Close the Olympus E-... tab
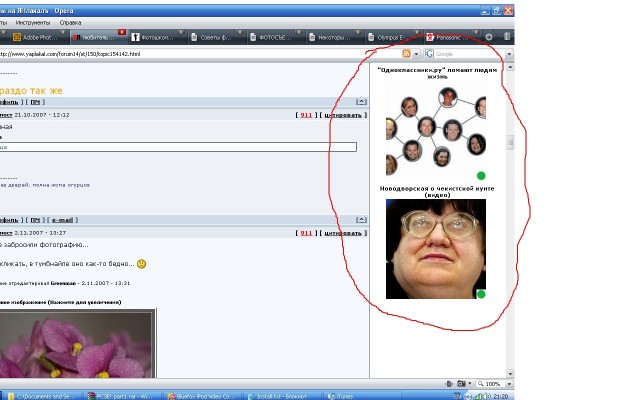The height and width of the screenshot is (400, 640). coord(417,32)
